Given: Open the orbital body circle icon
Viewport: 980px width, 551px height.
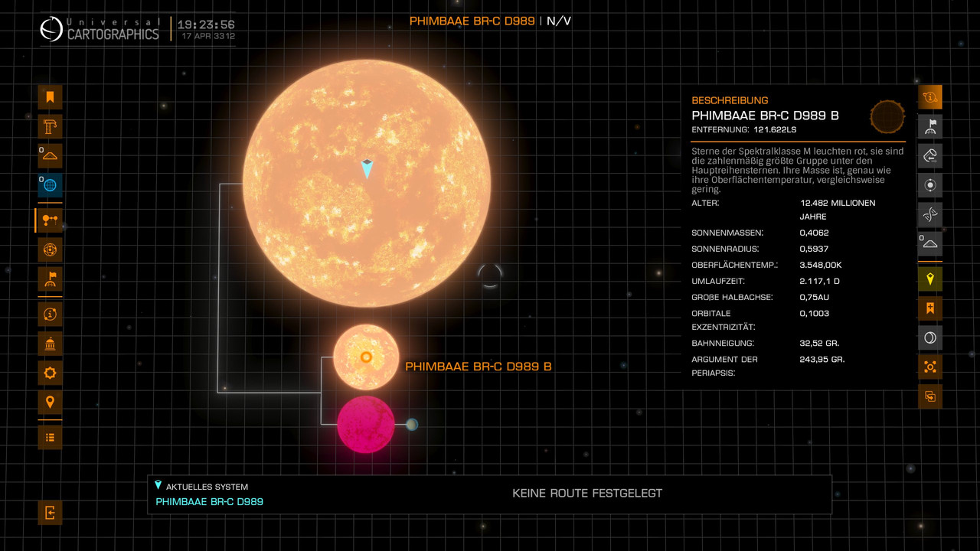Looking at the screenshot, I should click(930, 184).
